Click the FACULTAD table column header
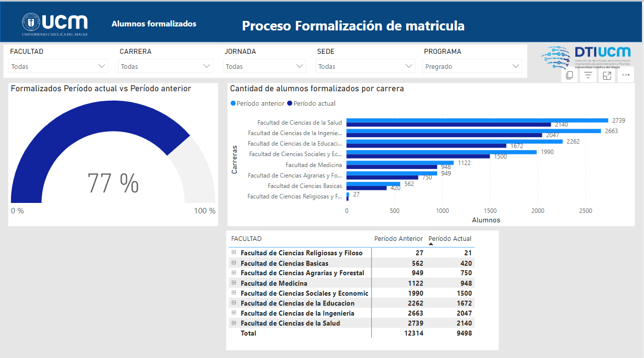This screenshot has width=644, height=358. coord(246,239)
